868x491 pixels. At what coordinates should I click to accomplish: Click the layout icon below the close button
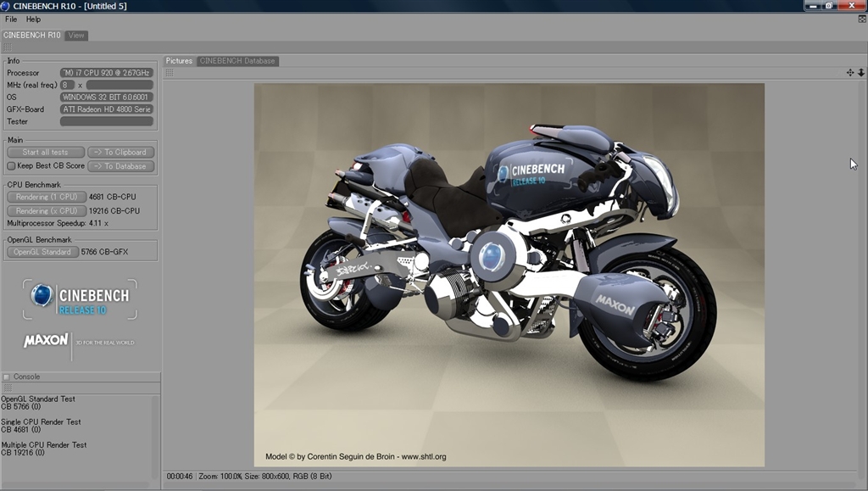[862, 19]
